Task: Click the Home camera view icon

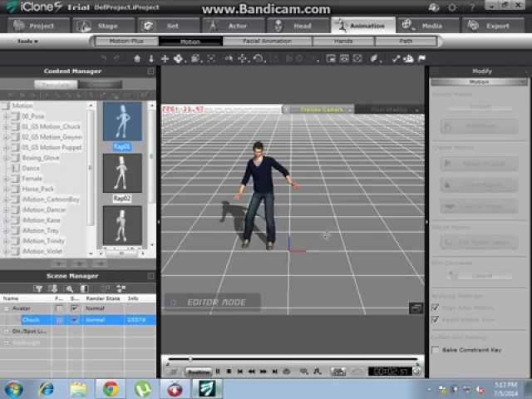Action: (x=136, y=59)
